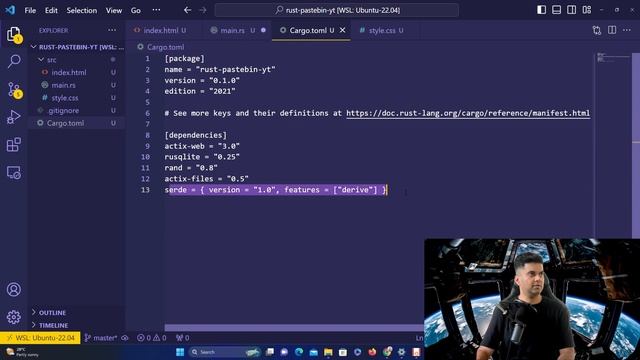
Task: Click the master branch in status bar
Action: point(100,338)
